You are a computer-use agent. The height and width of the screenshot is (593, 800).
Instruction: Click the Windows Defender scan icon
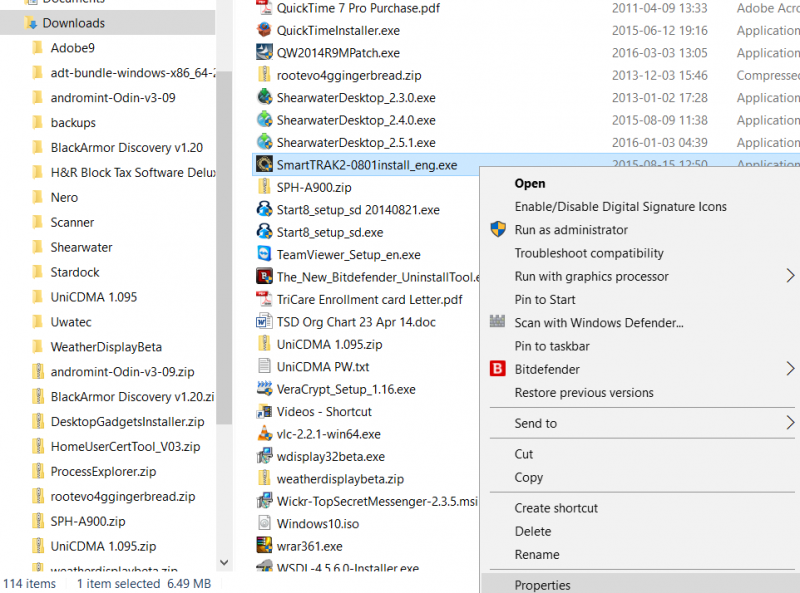[497, 323]
